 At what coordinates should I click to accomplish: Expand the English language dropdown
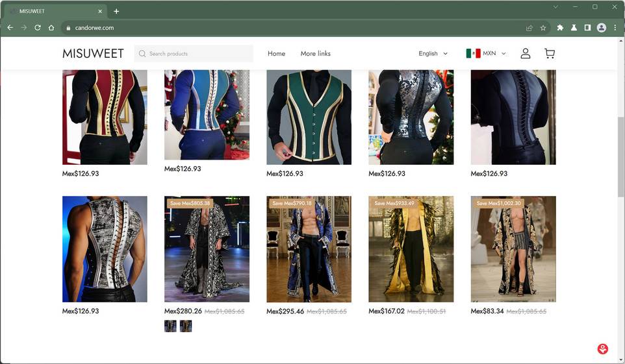433,53
